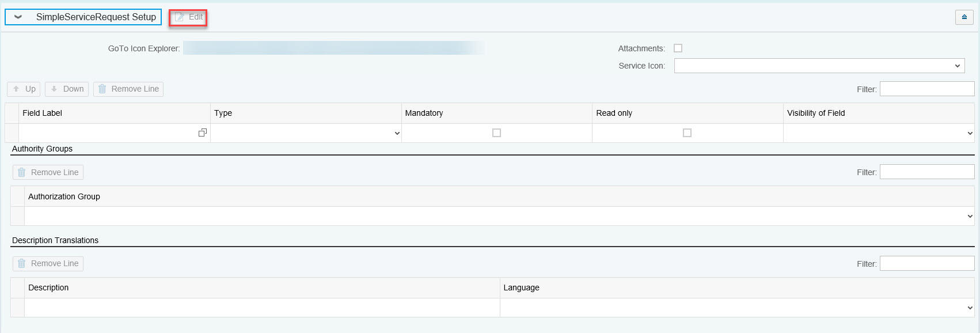980x333 pixels.
Task: Check the Read only checkbox in first row
Action: [687, 133]
